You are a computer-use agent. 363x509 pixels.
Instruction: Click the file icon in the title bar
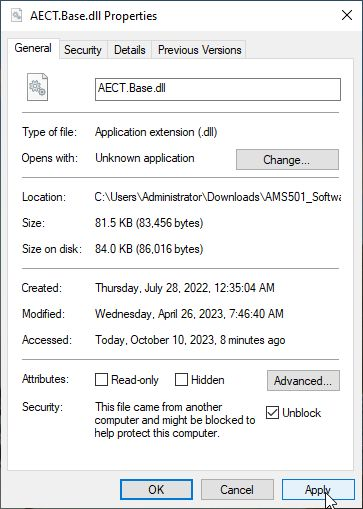click(x=16, y=15)
